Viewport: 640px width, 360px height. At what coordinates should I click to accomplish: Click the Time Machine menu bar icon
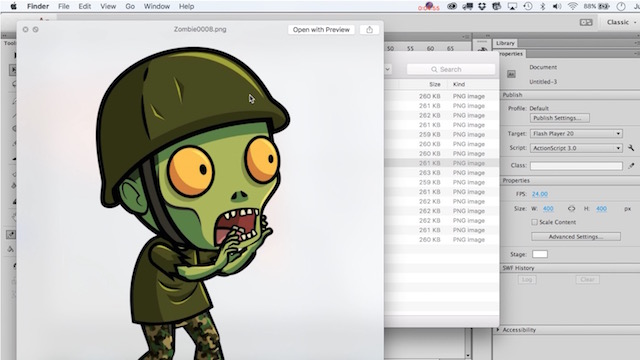(528, 6)
